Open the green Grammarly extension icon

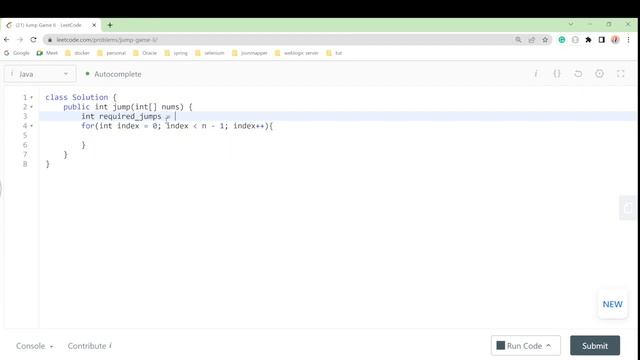click(x=562, y=40)
